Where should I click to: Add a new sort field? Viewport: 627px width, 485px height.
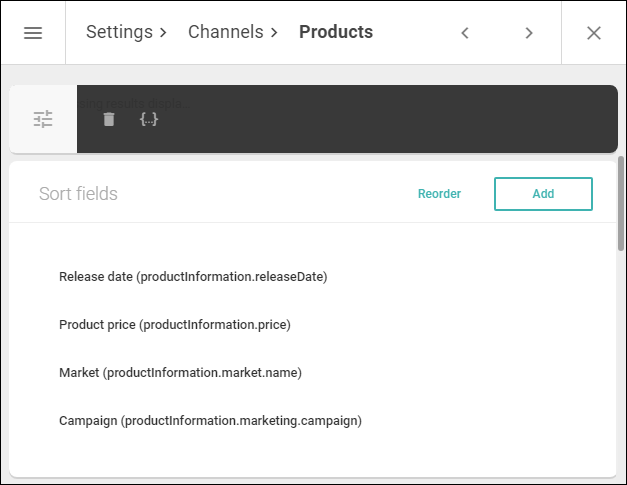543,194
